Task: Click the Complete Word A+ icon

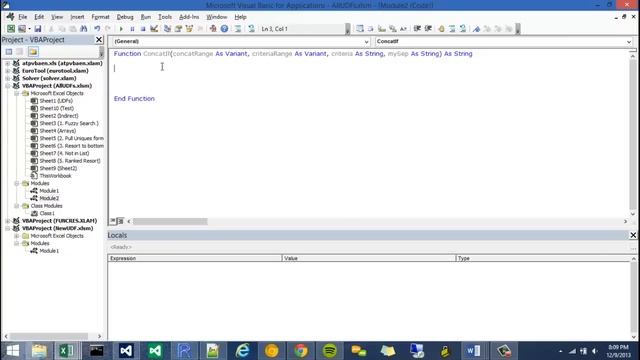Action: click(x=403, y=29)
